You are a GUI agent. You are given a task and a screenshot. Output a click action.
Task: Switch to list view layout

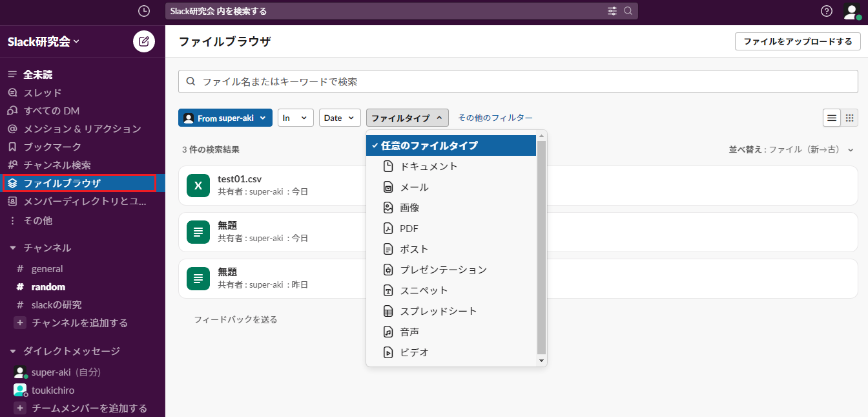[832, 118]
